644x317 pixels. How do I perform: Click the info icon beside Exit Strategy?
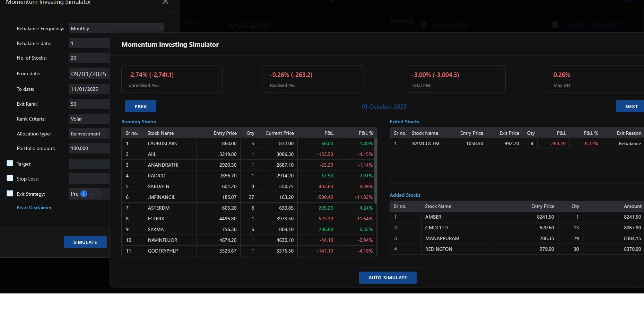[84, 194]
